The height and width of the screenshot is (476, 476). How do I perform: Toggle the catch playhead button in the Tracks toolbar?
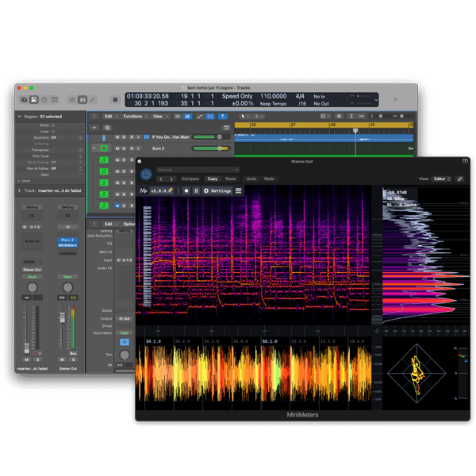[x=223, y=117]
